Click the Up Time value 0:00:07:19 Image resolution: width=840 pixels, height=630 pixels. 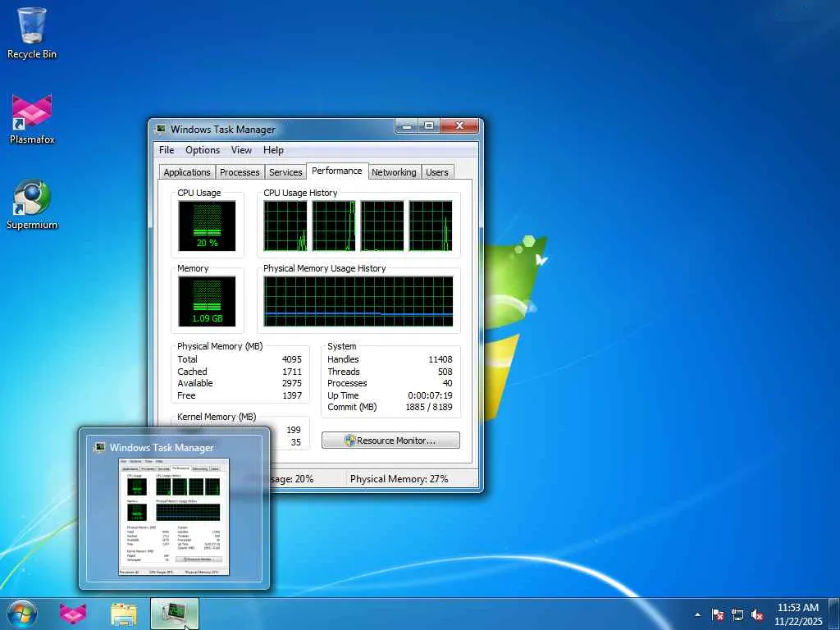click(430, 395)
